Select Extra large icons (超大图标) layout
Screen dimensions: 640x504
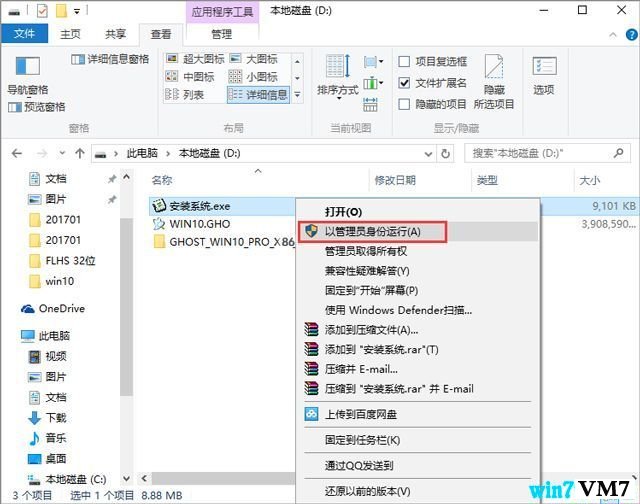pos(195,59)
